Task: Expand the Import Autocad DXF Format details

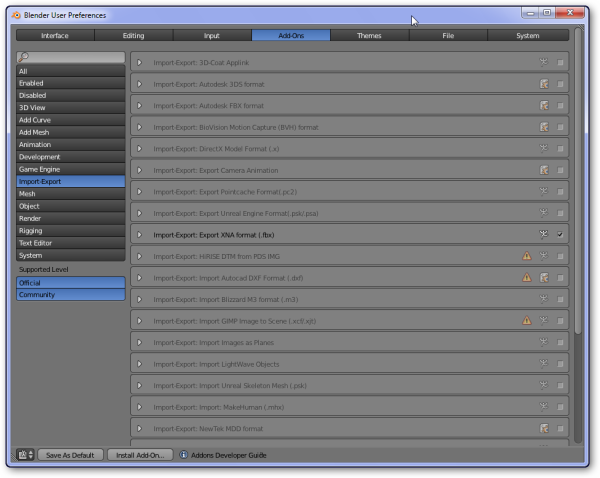Action: [140, 277]
